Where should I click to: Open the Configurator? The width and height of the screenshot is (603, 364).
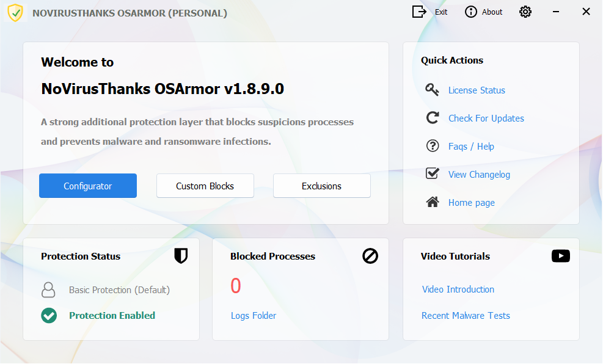coord(88,186)
